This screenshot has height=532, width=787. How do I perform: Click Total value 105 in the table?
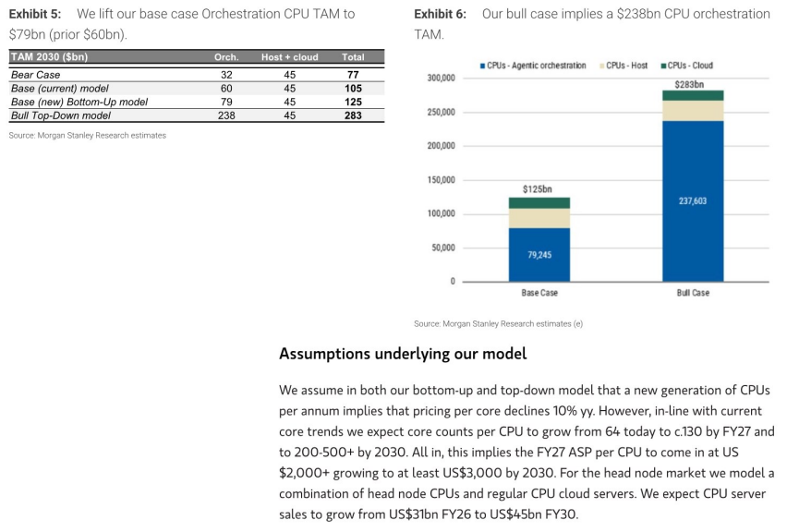pos(353,89)
